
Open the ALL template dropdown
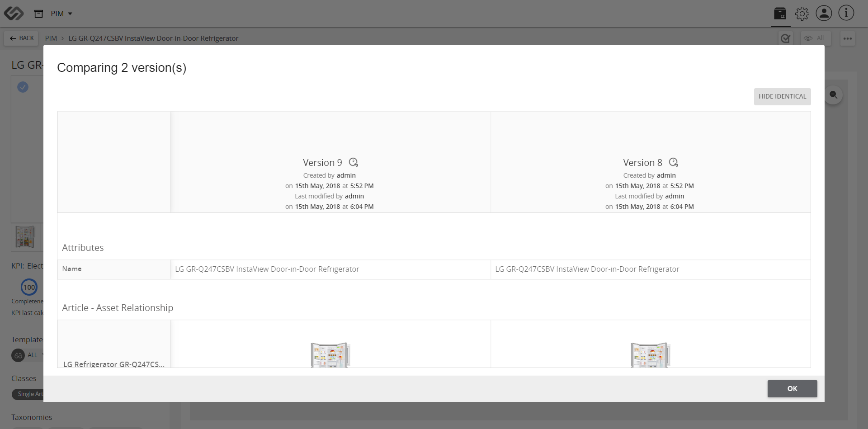28,355
